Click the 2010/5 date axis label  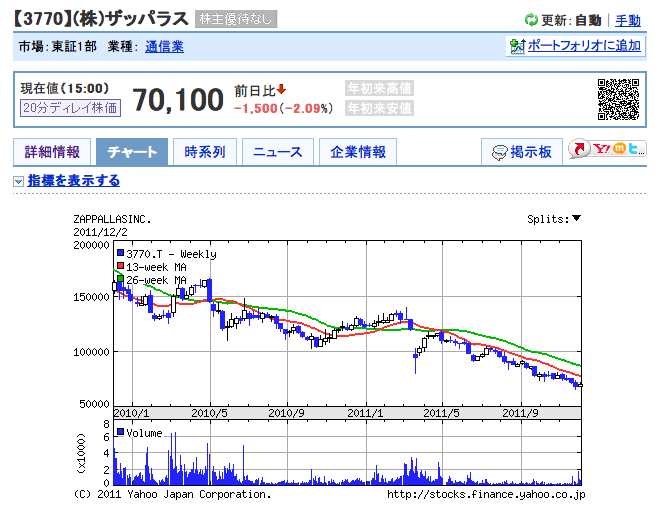[x=209, y=413]
